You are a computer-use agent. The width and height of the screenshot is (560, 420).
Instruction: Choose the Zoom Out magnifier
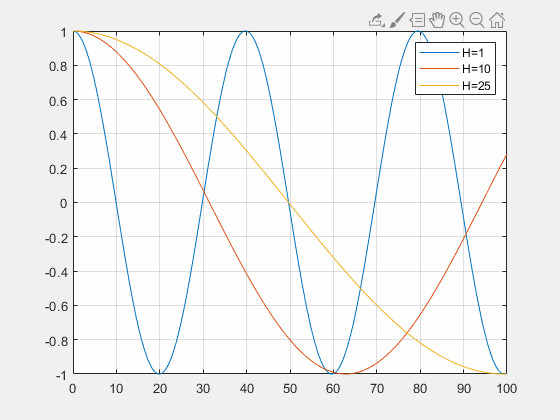click(477, 20)
